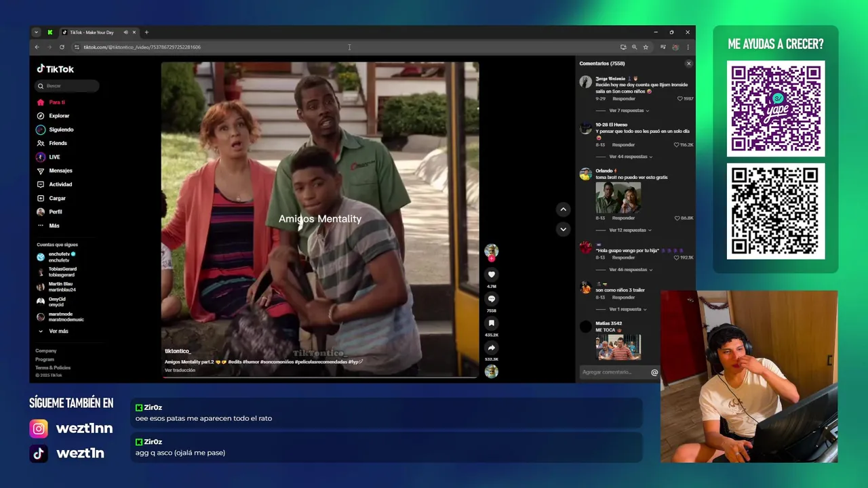Open the LIVE section
Screen dimensions: 868x488
(x=49, y=157)
